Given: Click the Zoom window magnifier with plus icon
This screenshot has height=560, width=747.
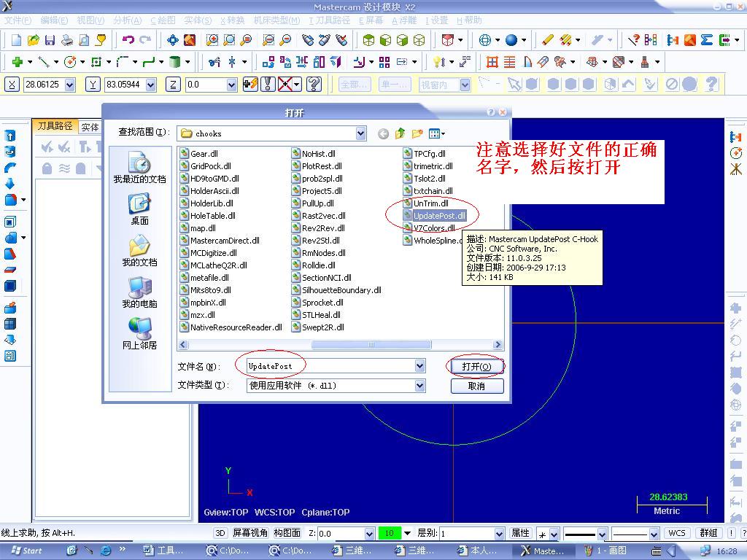Looking at the screenshot, I should click(x=212, y=40).
